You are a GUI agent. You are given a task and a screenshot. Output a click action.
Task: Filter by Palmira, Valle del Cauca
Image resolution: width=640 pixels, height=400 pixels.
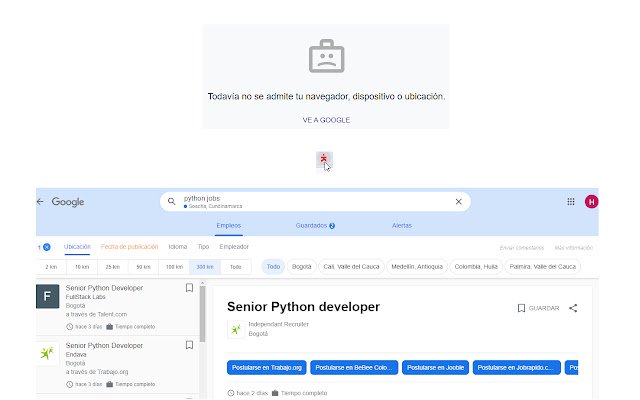click(542, 267)
